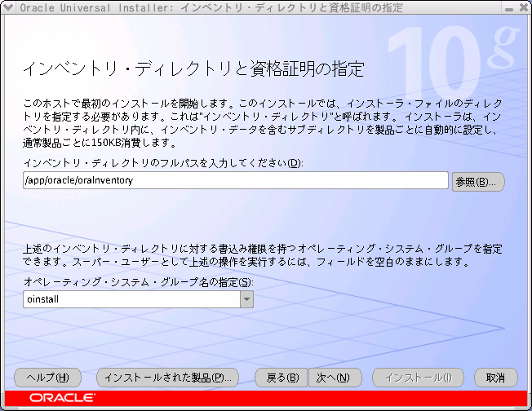Click the label インベントリ・ディレクトリのフルパスを入力してください(D):

(x=163, y=163)
